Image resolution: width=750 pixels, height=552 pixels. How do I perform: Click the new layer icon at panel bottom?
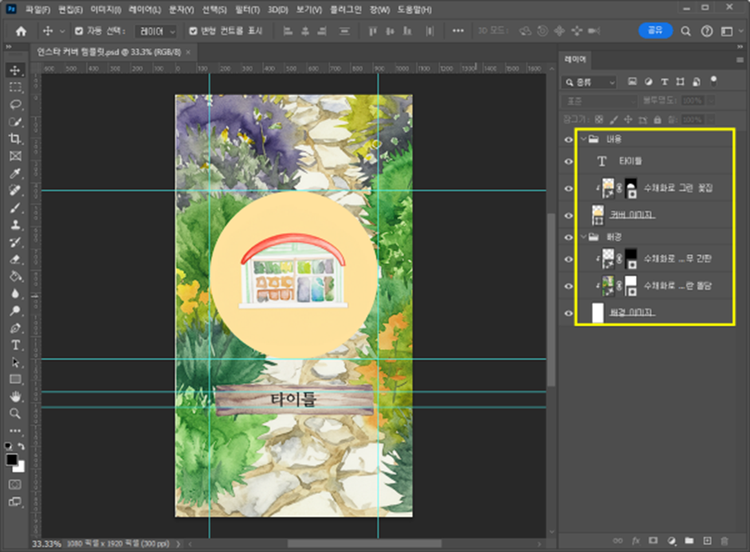pos(708,541)
